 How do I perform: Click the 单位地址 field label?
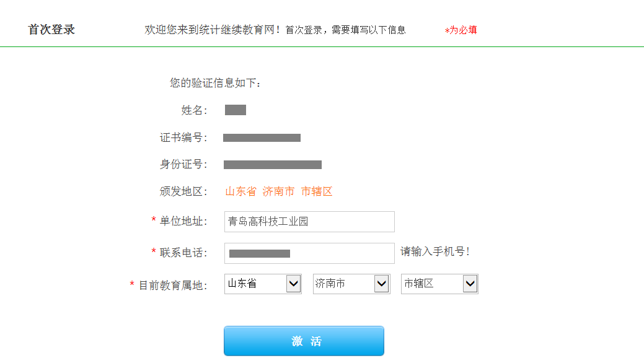pyautogui.click(x=183, y=221)
